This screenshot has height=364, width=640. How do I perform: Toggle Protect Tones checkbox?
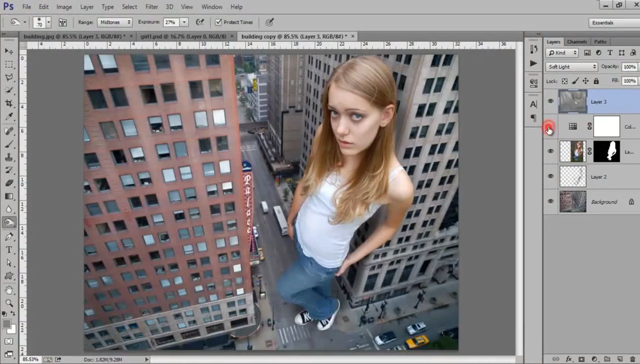point(218,22)
